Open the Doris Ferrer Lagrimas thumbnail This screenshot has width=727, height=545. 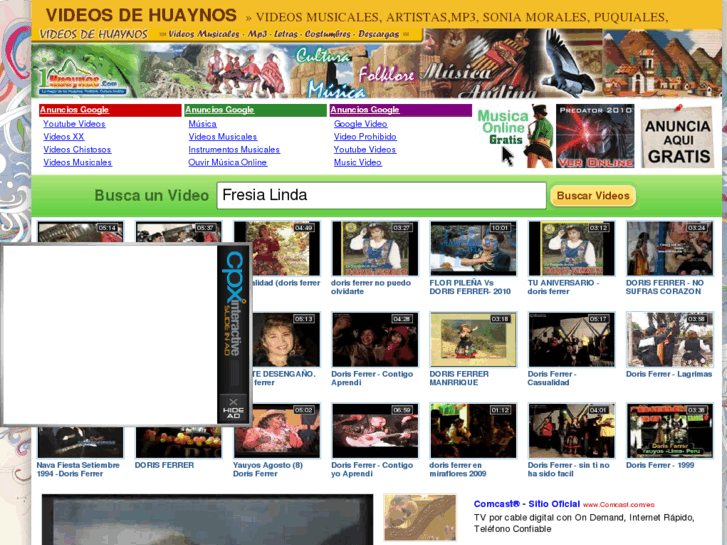coord(670,340)
